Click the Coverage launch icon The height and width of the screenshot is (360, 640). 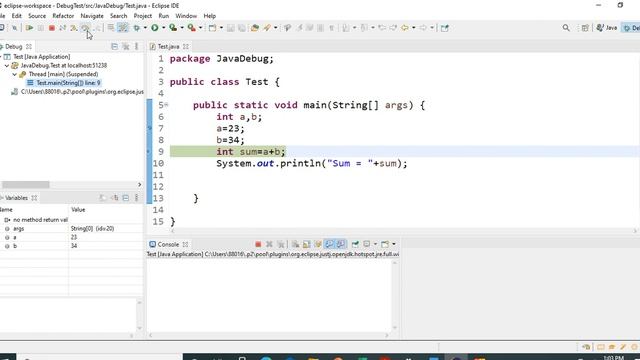[173, 28]
